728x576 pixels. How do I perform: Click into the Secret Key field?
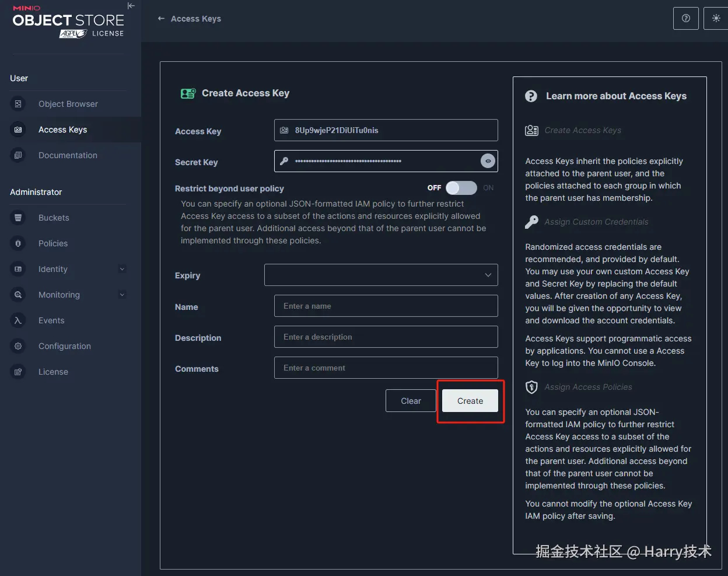click(x=386, y=161)
